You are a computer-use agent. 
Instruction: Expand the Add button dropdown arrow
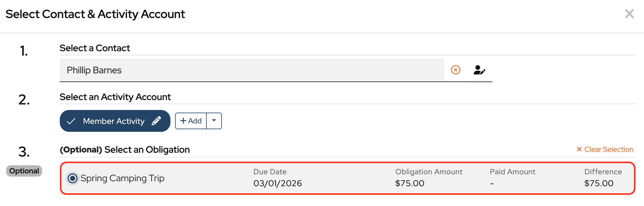pos(214,121)
